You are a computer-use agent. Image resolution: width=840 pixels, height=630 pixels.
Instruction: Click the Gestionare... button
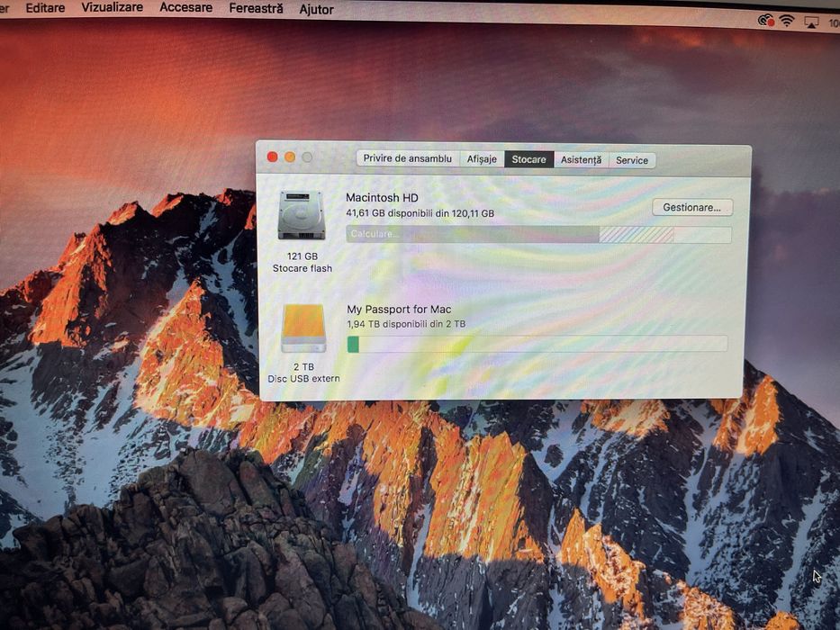click(x=692, y=207)
